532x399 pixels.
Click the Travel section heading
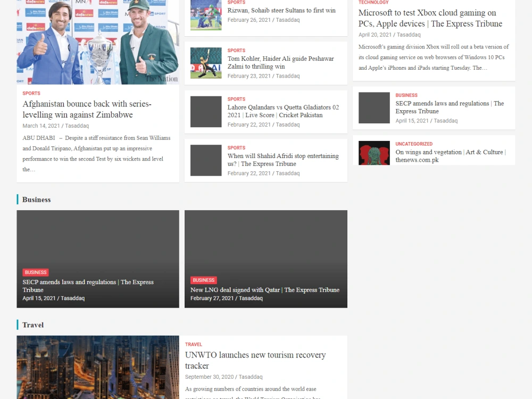point(33,325)
